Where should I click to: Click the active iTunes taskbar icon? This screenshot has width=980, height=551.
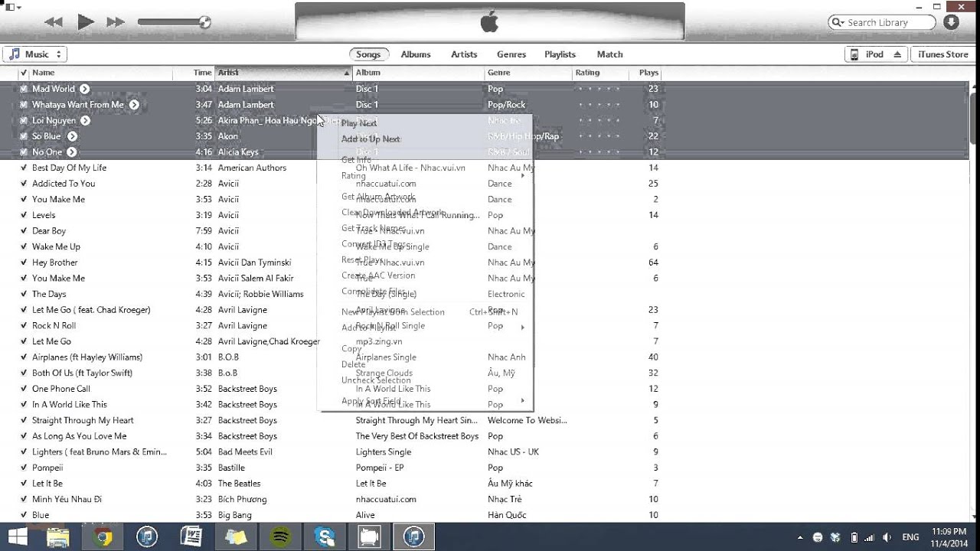[413, 537]
